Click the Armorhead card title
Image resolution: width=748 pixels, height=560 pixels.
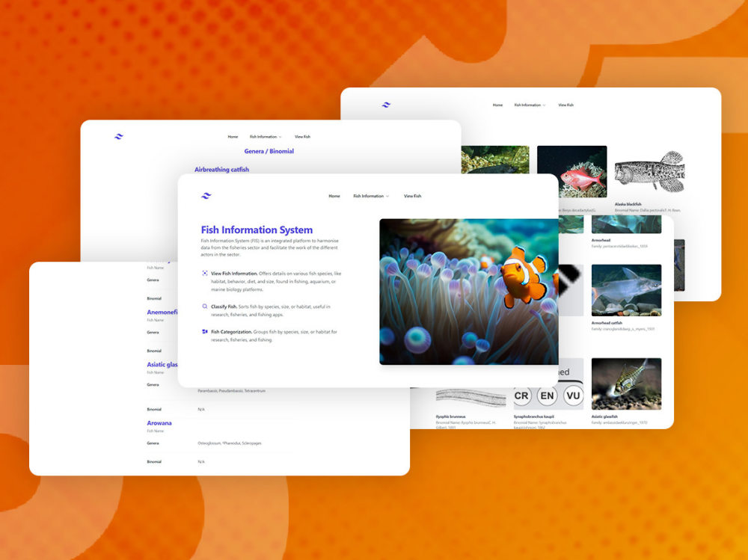click(601, 241)
